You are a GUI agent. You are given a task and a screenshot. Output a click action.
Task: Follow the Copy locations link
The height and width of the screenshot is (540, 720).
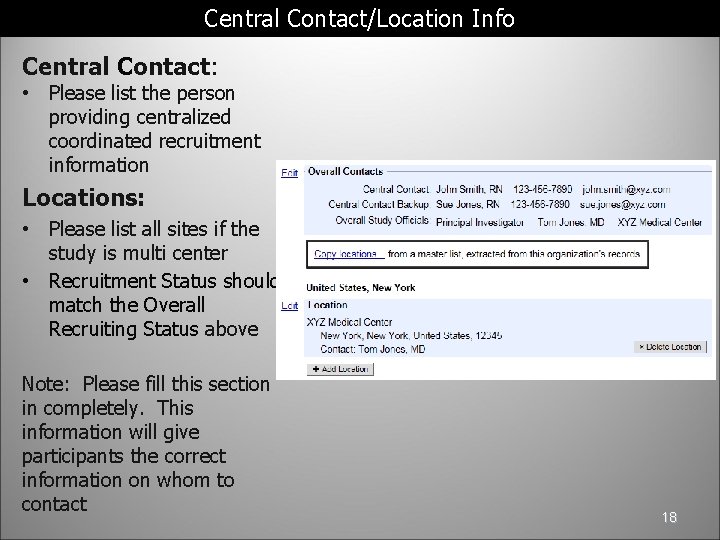[349, 254]
